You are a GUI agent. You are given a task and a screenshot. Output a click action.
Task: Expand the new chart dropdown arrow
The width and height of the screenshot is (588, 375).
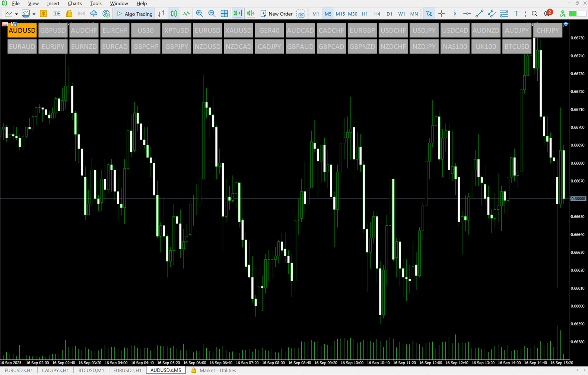coord(16,14)
